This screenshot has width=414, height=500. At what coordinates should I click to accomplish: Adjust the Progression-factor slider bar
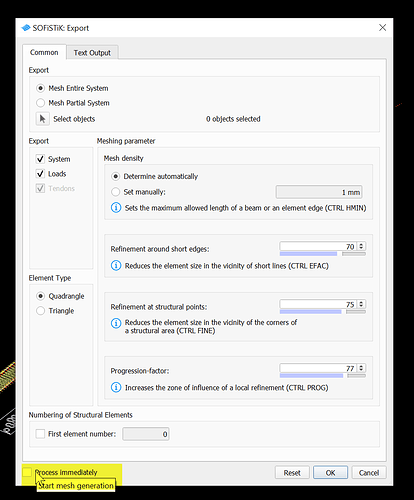(323, 376)
